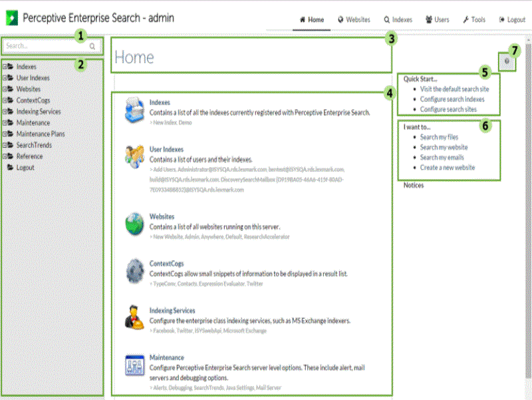The height and width of the screenshot is (400, 532).
Task: Open the Home tab in top navigation
Action: pos(312,20)
